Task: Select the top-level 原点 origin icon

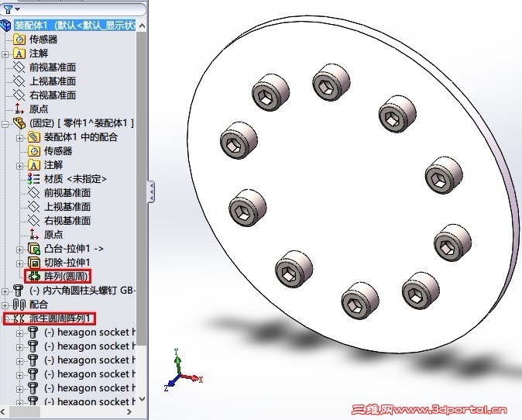Action: pos(19,109)
